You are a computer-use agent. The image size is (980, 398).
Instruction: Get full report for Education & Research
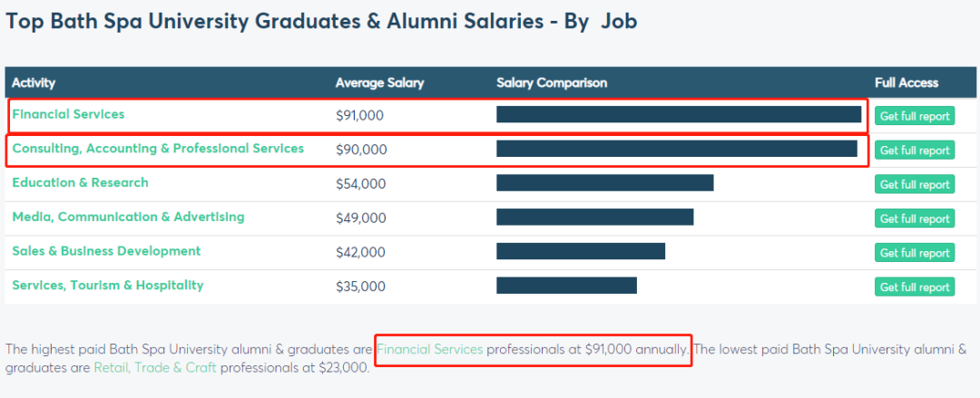[x=915, y=184]
